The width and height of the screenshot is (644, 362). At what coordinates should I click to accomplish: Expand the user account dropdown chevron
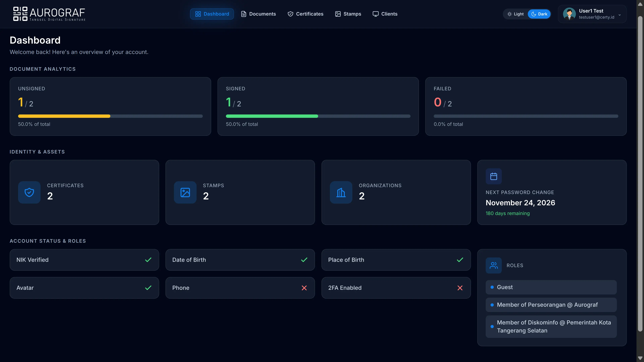tap(620, 15)
